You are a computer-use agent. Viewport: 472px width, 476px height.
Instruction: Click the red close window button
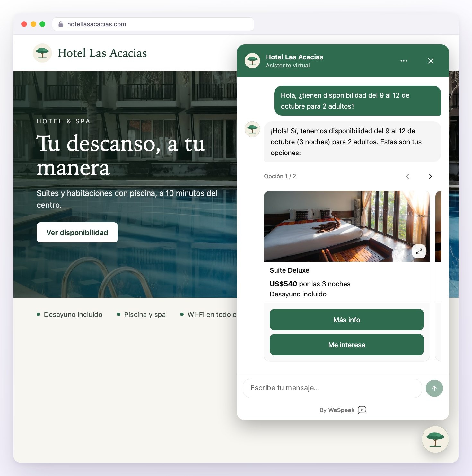pyautogui.click(x=24, y=24)
